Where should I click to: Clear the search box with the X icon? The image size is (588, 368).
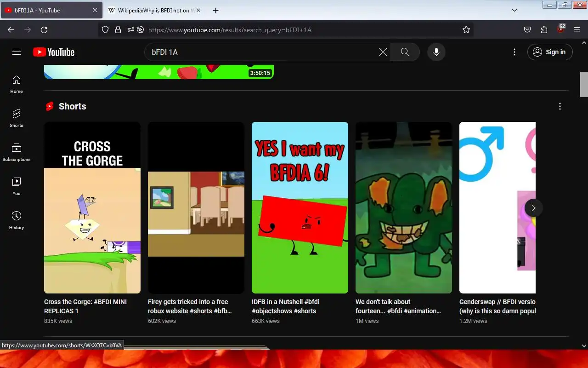coord(383,52)
